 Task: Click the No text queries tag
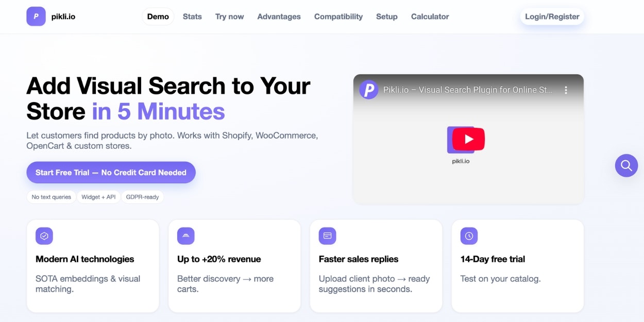(52, 197)
